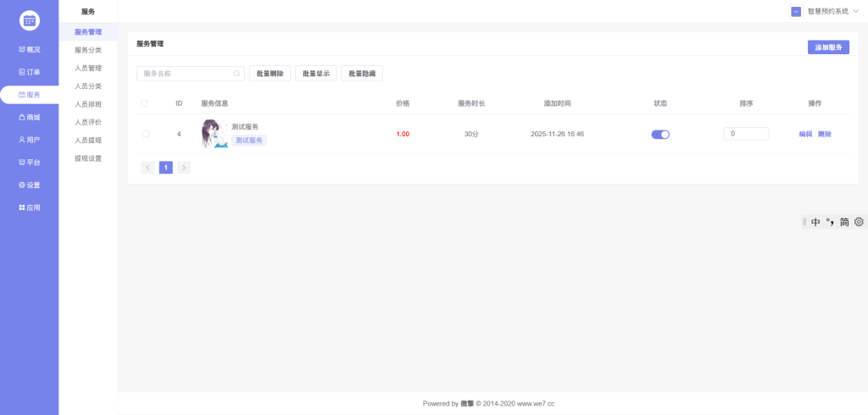The width and height of the screenshot is (868, 415).
Task: Open the 商城 mall section
Action: tap(30, 118)
